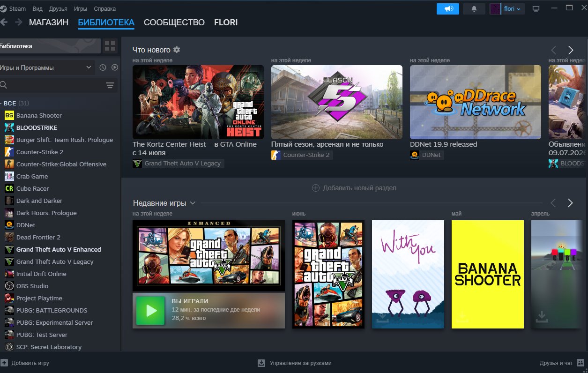Open the FLORI profile tab
This screenshot has height=373, width=588.
pos(226,22)
